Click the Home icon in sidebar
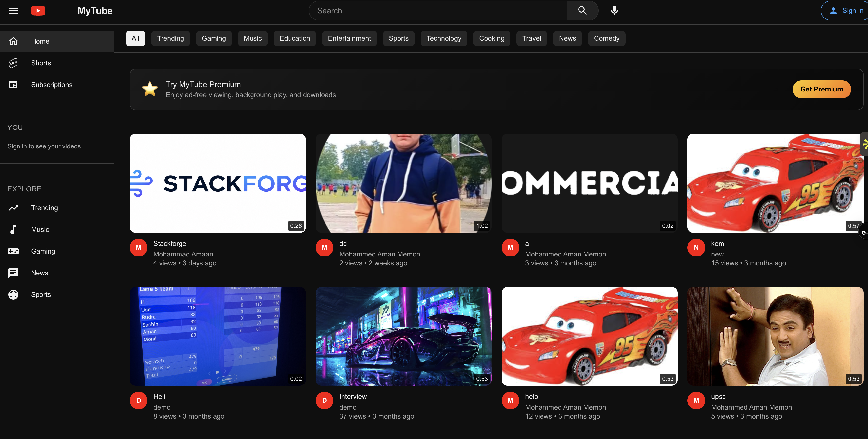 click(x=13, y=41)
